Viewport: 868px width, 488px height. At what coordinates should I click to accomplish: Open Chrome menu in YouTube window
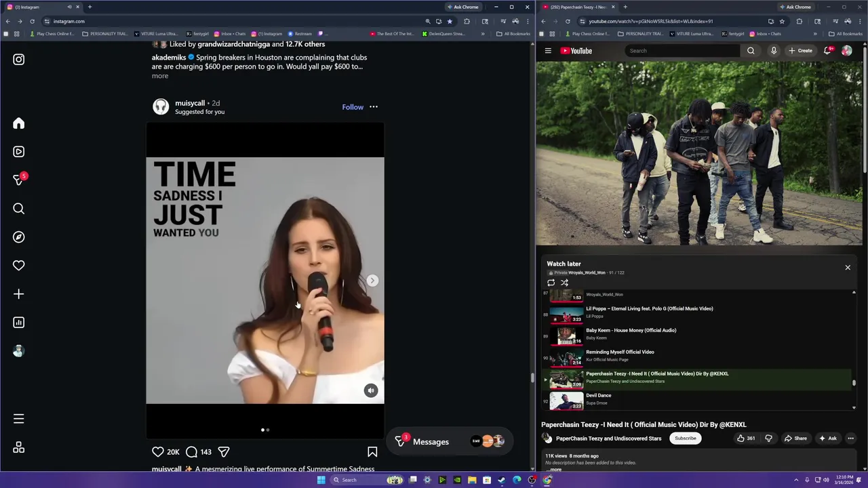coord(860,21)
